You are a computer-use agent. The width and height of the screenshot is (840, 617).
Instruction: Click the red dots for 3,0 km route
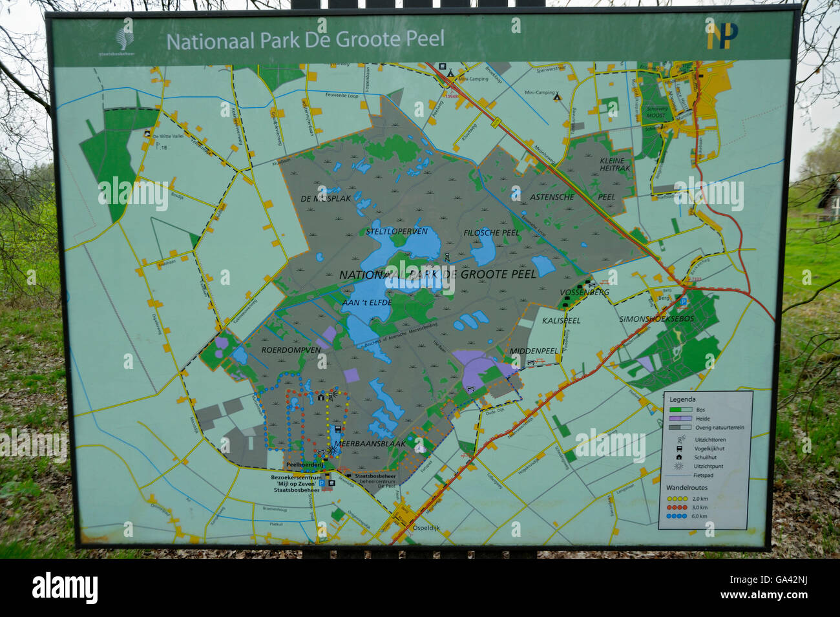click(x=678, y=507)
